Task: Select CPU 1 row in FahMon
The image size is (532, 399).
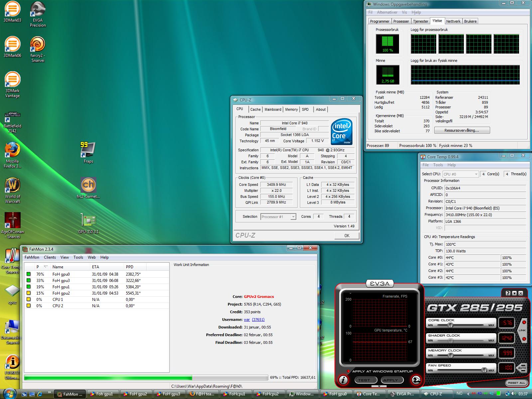Action: point(97,300)
